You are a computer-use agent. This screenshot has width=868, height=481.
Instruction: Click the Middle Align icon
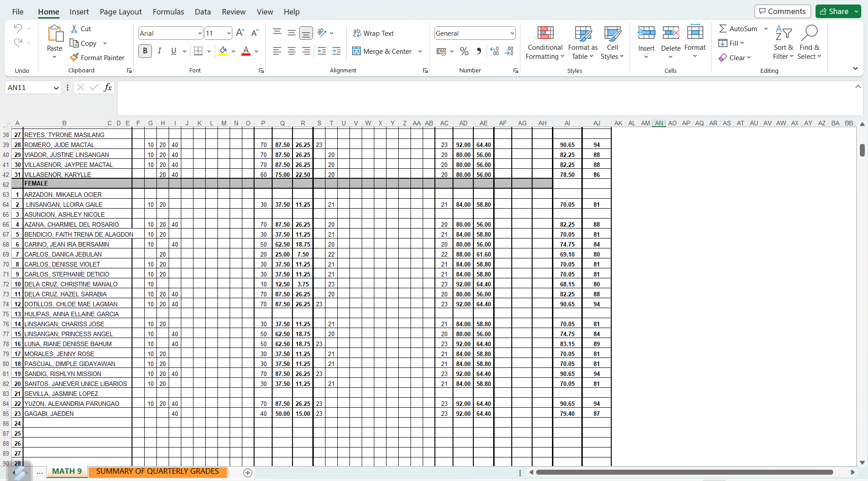[x=292, y=33]
